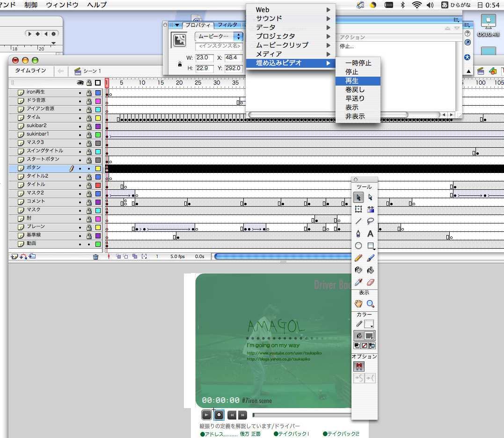Expand the サウンド submenu
The width and height of the screenshot is (504, 438).
291,19
